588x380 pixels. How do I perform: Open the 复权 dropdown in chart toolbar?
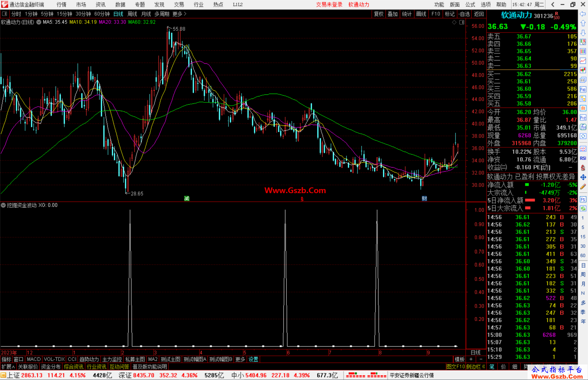pyautogui.click(x=379, y=14)
